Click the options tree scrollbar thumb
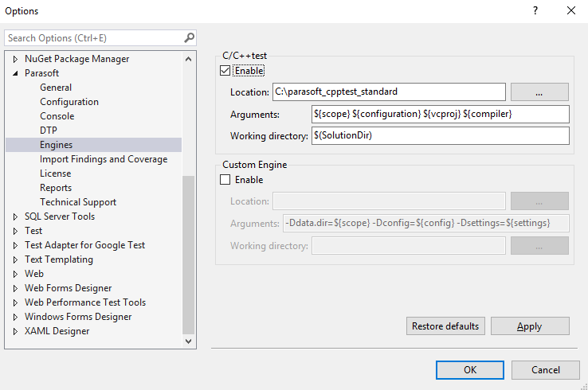The height and width of the screenshot is (390, 588). pyautogui.click(x=188, y=255)
